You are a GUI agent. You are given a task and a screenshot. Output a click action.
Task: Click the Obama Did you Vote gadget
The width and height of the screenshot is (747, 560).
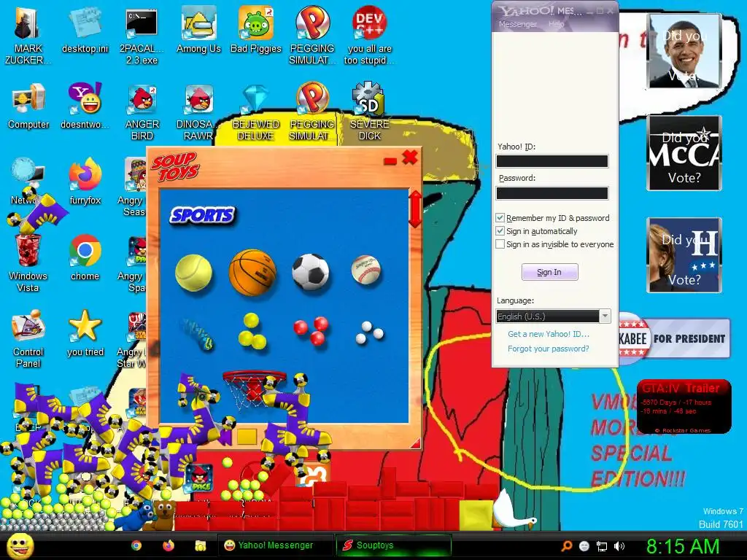pyautogui.click(x=684, y=51)
